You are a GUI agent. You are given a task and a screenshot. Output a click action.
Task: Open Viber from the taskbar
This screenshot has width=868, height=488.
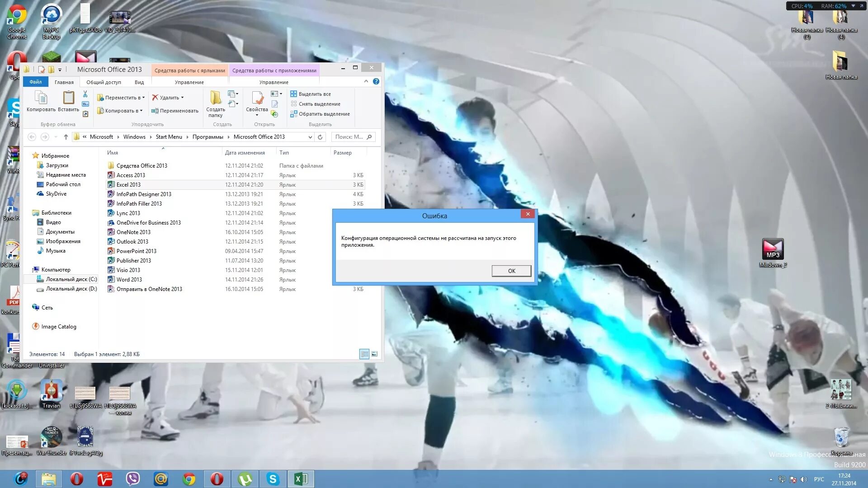click(x=133, y=479)
